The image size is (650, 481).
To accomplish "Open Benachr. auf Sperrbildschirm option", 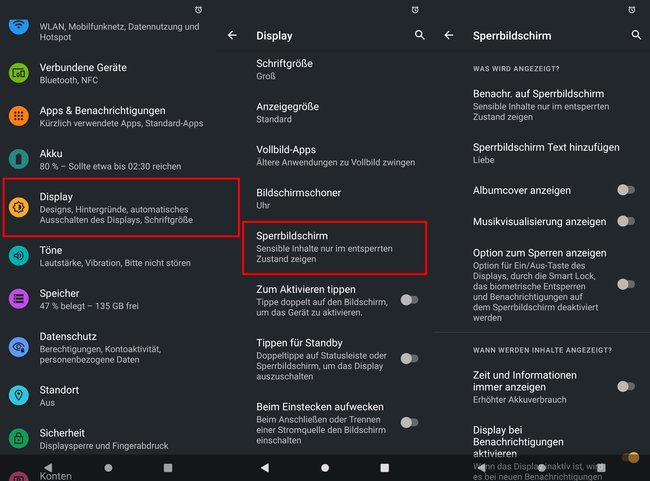I will 541,104.
